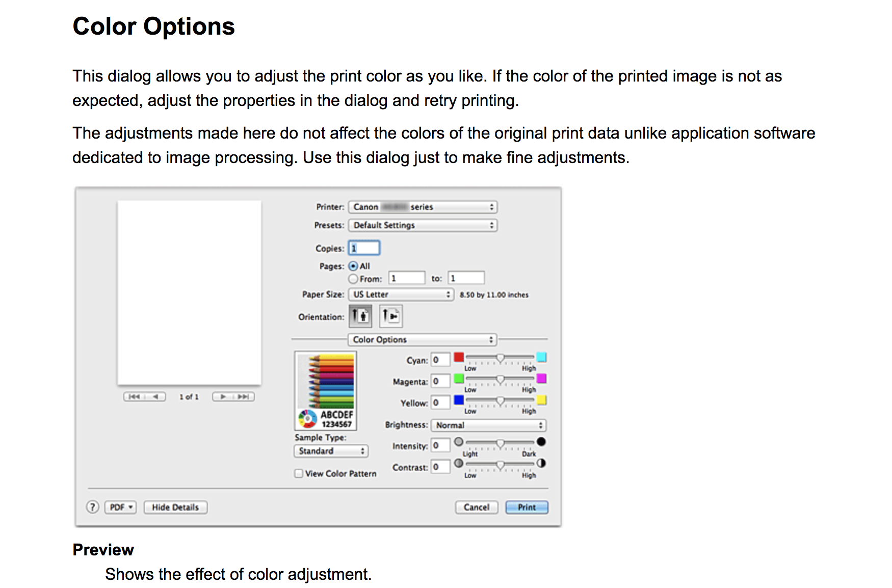
Task: Select portrait orientation icon
Action: [360, 316]
